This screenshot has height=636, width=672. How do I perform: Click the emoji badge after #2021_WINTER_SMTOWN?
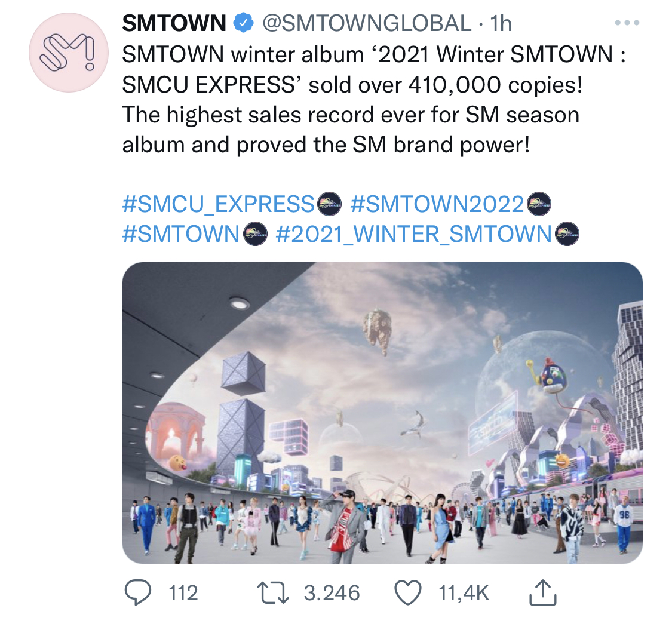tap(567, 233)
